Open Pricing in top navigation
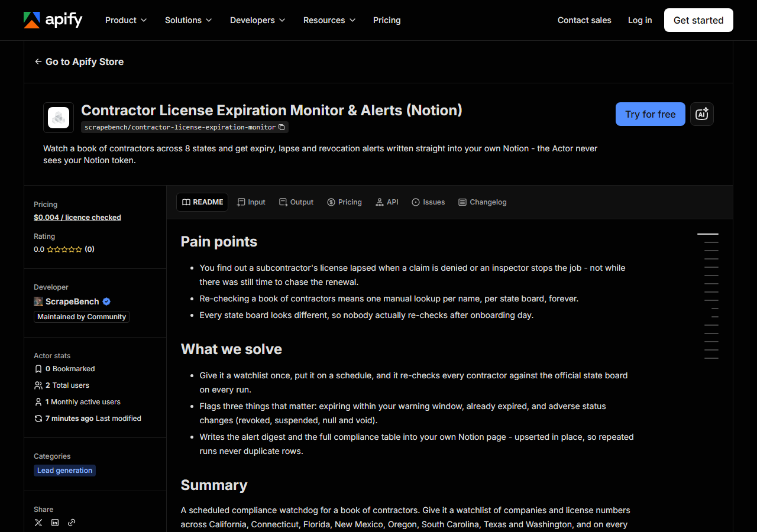 point(387,20)
